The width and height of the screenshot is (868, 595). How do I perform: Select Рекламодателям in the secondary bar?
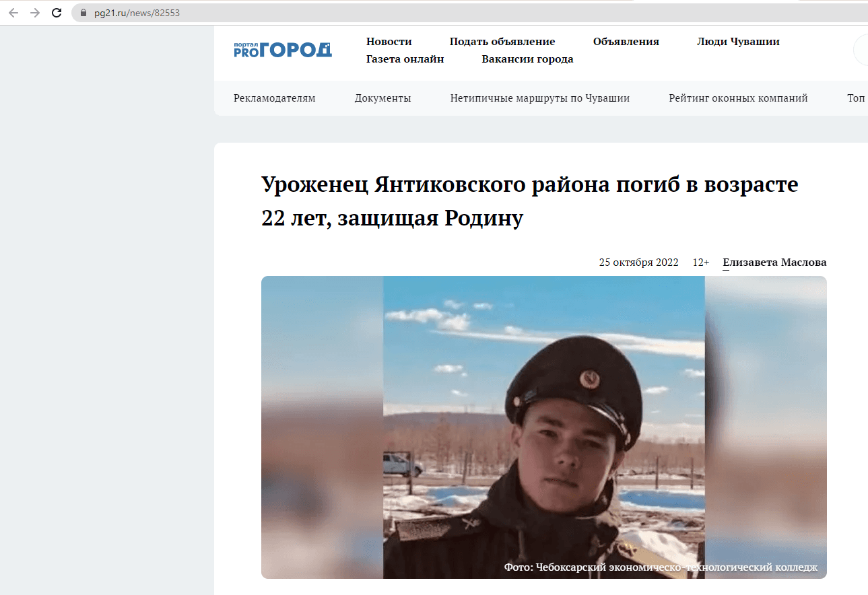click(x=275, y=98)
